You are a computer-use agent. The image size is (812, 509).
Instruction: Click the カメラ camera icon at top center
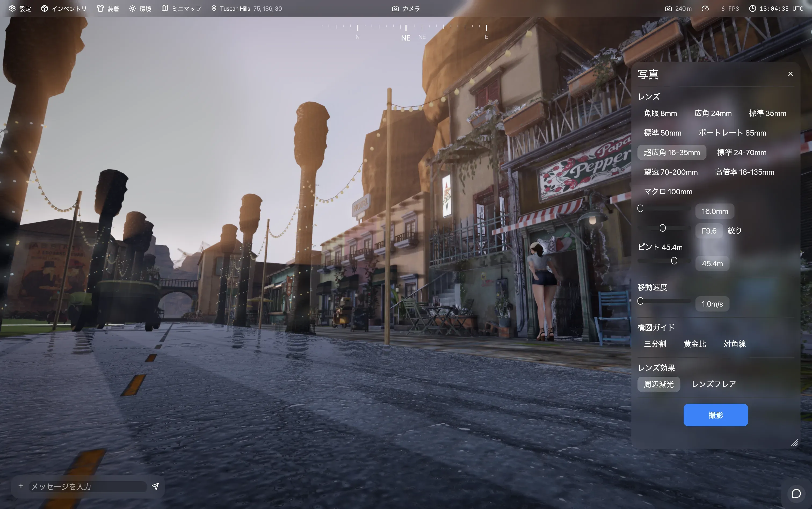[395, 8]
